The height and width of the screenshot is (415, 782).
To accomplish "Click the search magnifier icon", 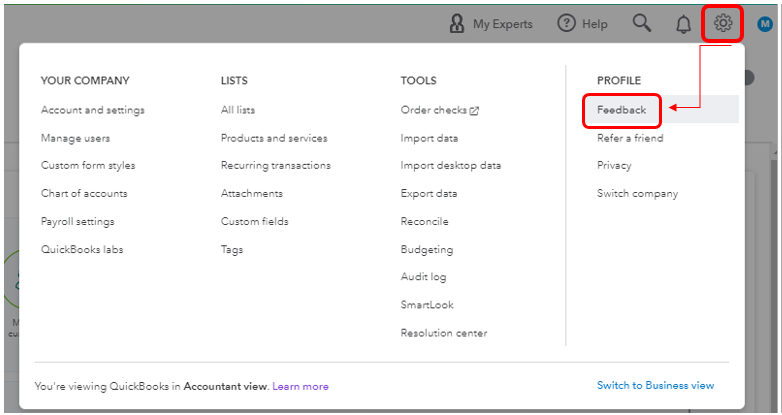I will [x=642, y=23].
